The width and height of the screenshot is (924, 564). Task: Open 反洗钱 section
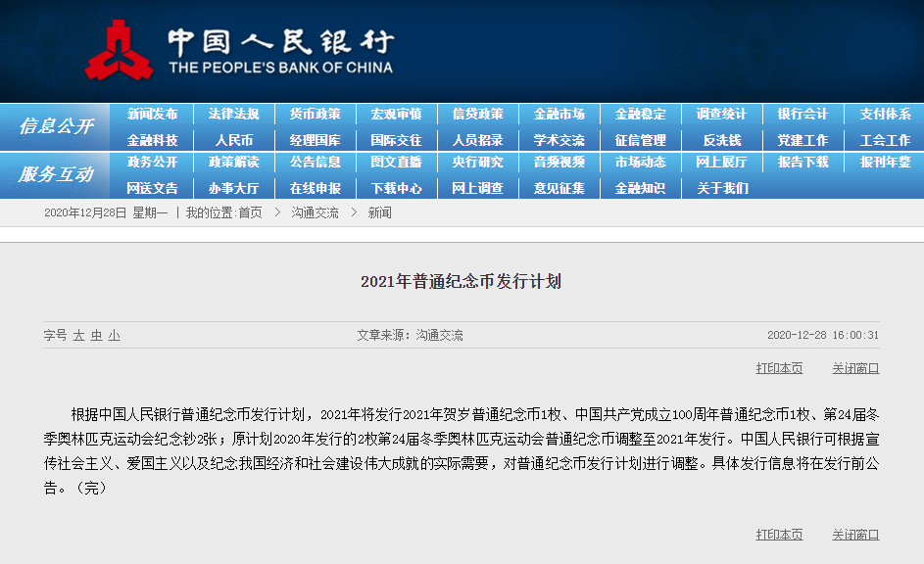pyautogui.click(x=721, y=140)
